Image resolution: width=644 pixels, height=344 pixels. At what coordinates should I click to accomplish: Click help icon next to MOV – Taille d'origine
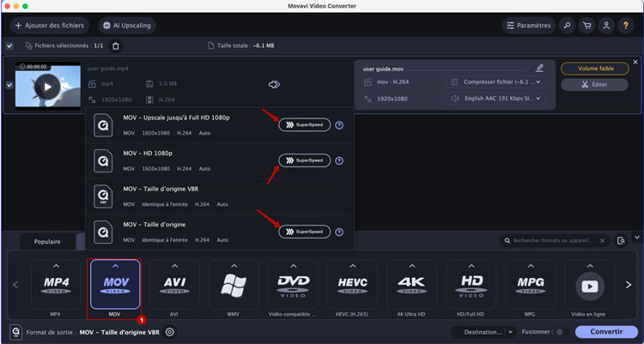[x=339, y=232]
